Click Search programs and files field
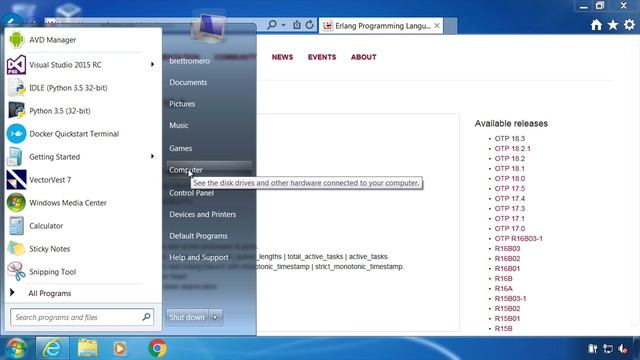Screen dimensions: 640x360 (x=82, y=317)
